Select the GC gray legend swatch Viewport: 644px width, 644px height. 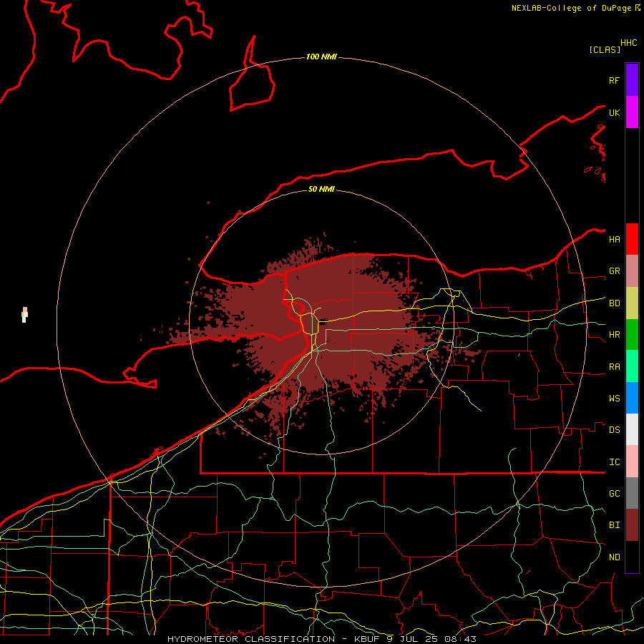pos(632,493)
